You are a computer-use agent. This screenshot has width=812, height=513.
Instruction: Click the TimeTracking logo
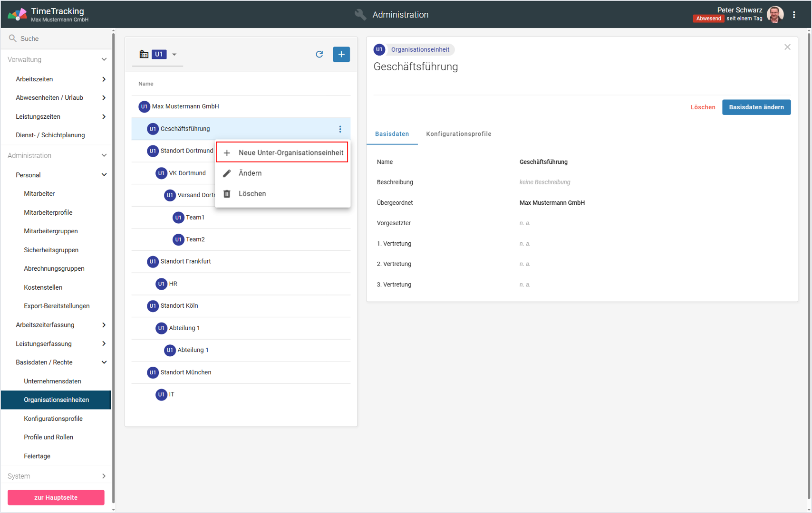tap(18, 14)
